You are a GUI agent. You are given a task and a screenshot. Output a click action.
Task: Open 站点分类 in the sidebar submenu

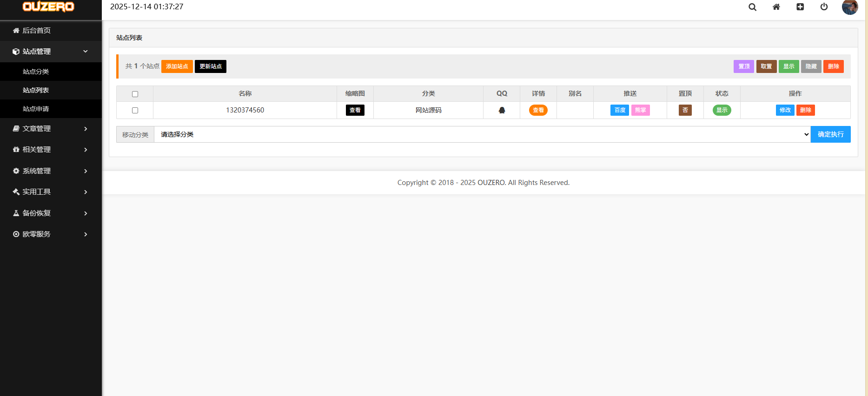(36, 72)
